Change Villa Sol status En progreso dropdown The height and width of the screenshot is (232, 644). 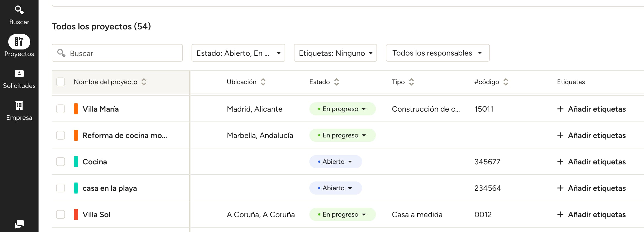(x=342, y=214)
